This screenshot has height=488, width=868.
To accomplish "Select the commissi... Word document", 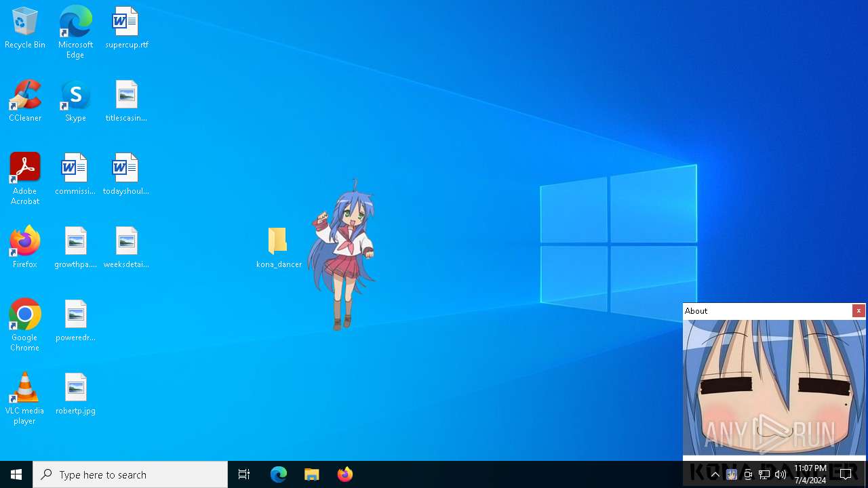I will [x=75, y=175].
